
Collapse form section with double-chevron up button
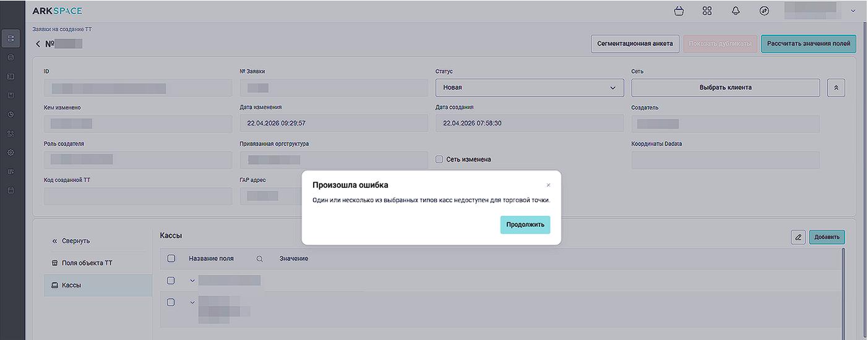[x=836, y=88]
